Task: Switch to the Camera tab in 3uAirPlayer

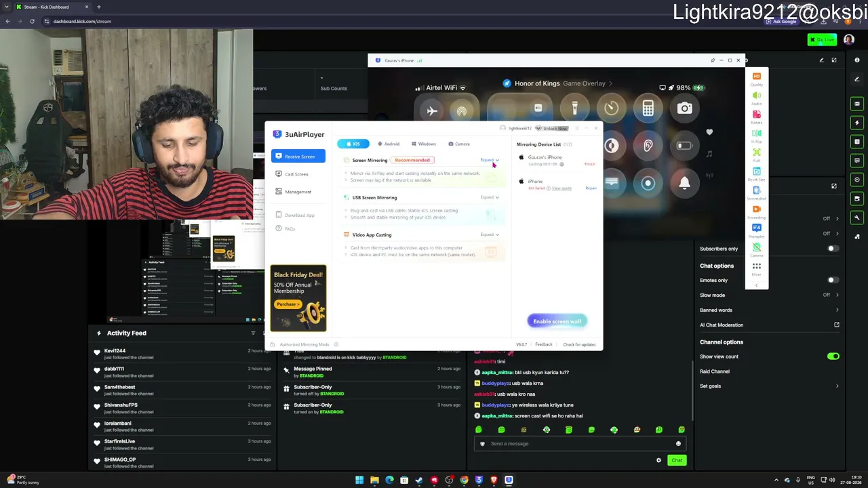Action: click(459, 144)
